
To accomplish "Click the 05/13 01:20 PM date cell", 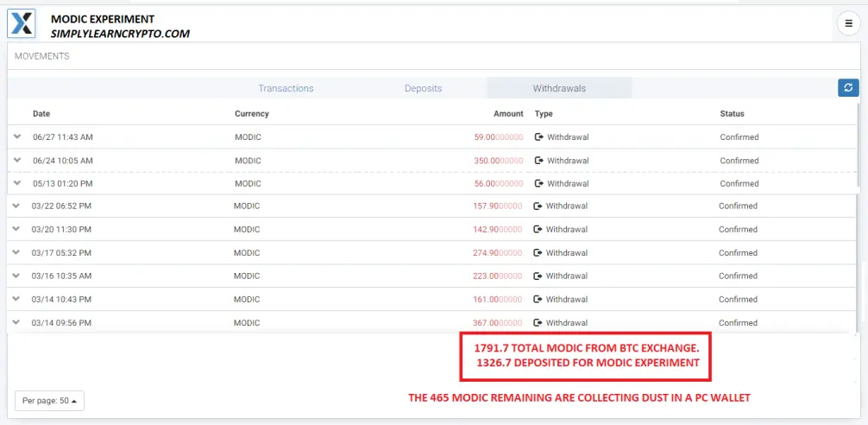I will click(x=62, y=183).
